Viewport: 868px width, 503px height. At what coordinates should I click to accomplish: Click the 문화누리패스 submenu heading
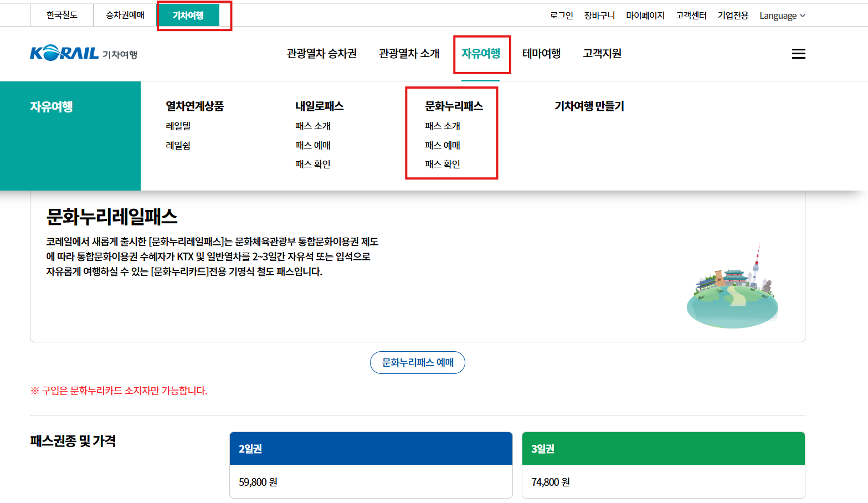[x=454, y=106]
